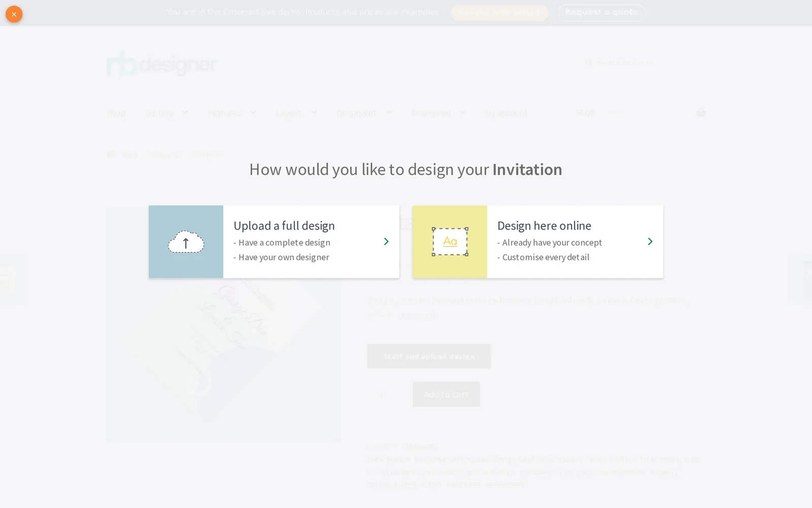Click the arrow on Upload a full design card
Image resolution: width=812 pixels, height=508 pixels.
pos(386,242)
